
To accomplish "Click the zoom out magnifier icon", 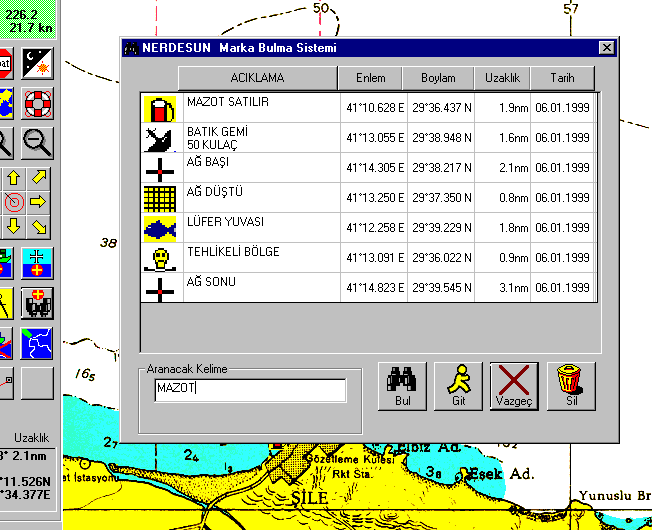I will click(37, 142).
